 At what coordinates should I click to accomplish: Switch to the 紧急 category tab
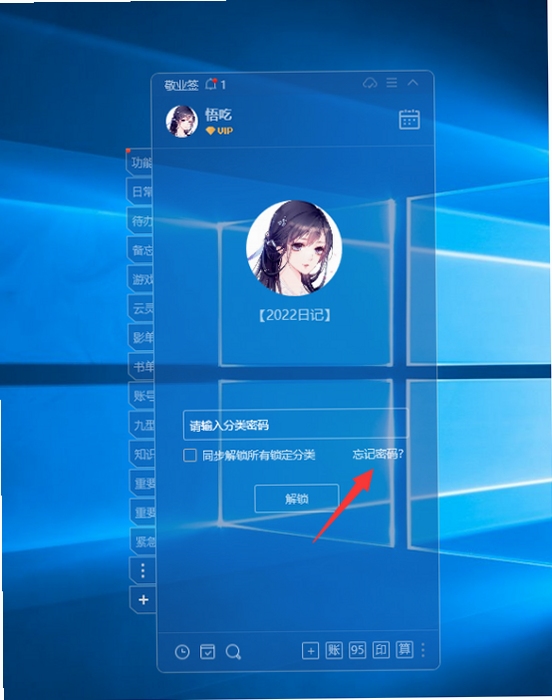143,542
